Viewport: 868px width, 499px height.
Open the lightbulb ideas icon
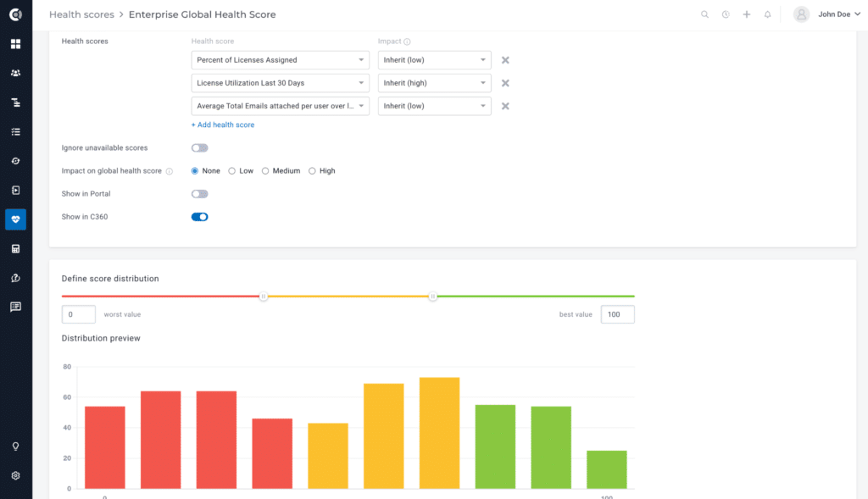[x=15, y=446]
